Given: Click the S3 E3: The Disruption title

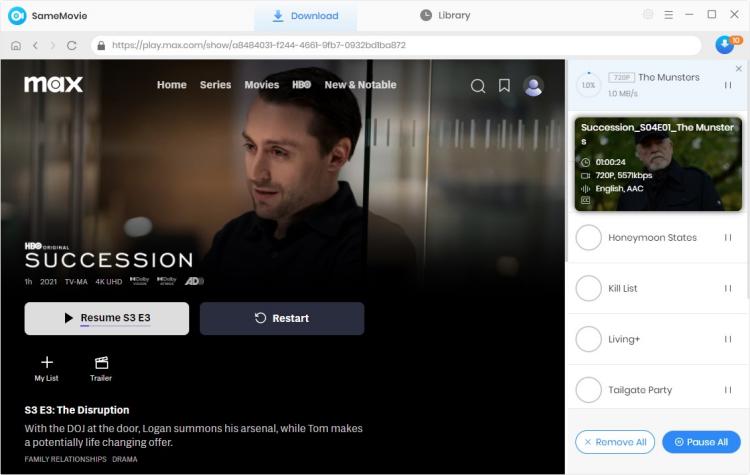Looking at the screenshot, I should pyautogui.click(x=77, y=410).
